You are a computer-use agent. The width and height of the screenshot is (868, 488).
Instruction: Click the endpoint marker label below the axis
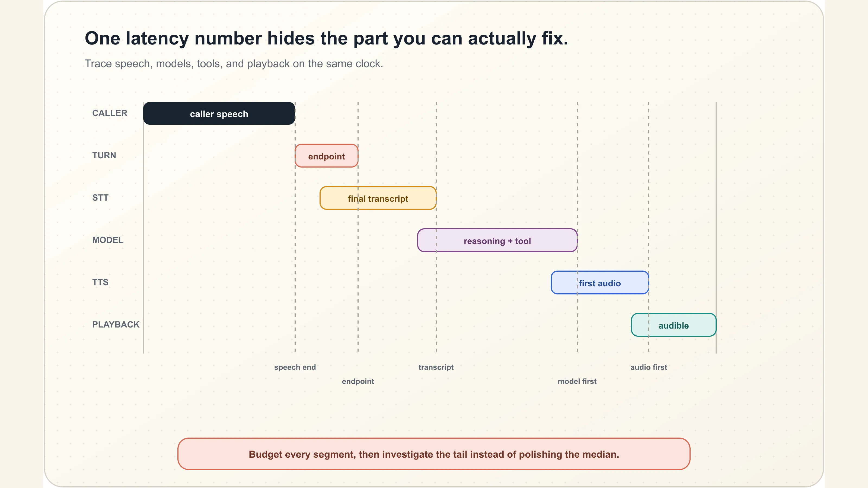tap(358, 381)
